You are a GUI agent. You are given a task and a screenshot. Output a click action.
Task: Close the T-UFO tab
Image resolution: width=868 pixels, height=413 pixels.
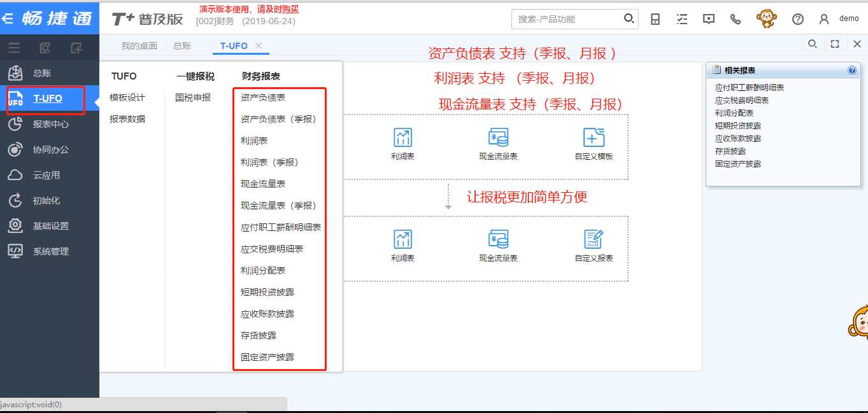point(259,46)
